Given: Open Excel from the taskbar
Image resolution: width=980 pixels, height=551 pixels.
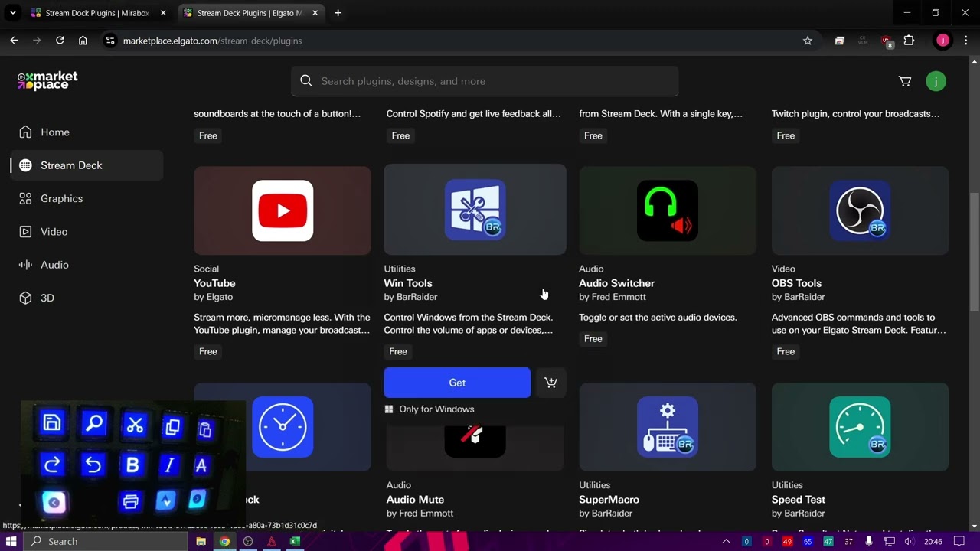Looking at the screenshot, I should click(295, 542).
